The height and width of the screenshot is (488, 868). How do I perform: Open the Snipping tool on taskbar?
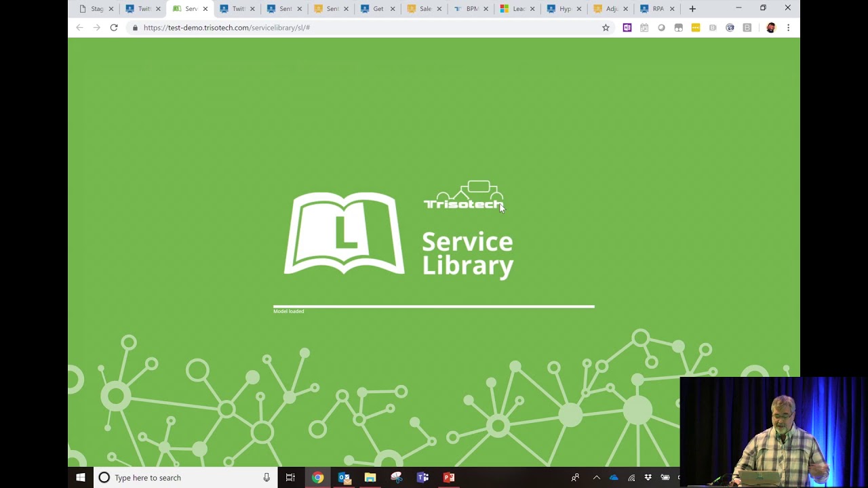point(396,478)
